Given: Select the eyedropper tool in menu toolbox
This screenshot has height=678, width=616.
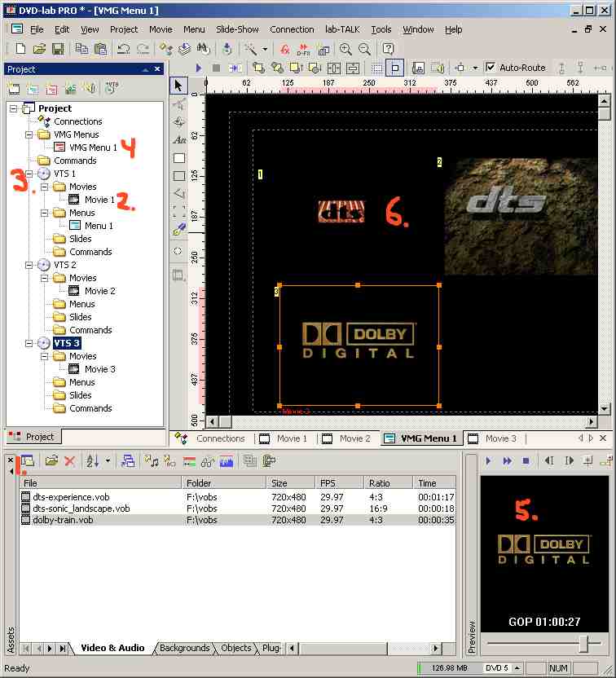Looking at the screenshot, I should (179, 229).
